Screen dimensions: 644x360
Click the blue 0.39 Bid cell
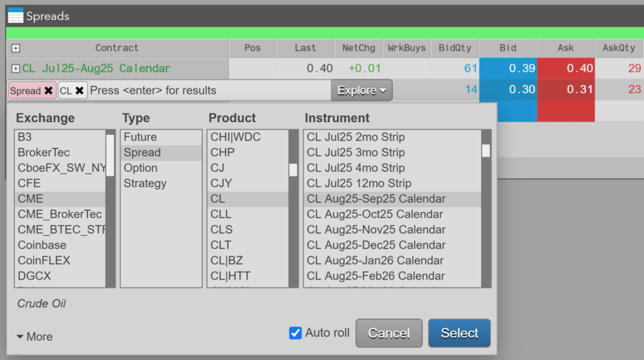pos(508,68)
